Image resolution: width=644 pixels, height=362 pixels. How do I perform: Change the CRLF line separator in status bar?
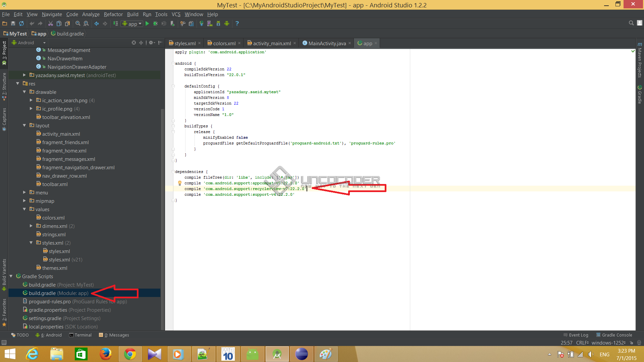click(582, 343)
